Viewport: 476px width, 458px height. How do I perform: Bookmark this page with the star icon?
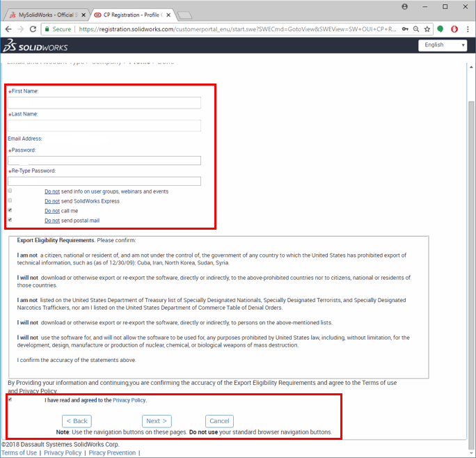click(427, 29)
